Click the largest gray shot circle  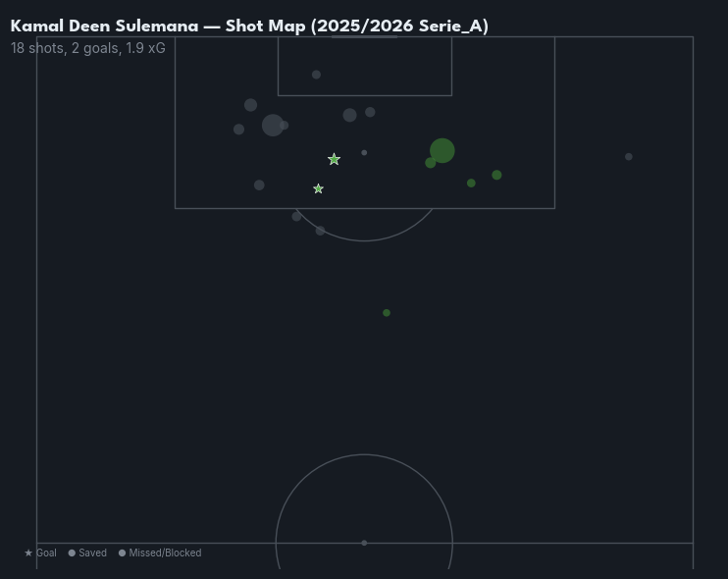(x=273, y=125)
